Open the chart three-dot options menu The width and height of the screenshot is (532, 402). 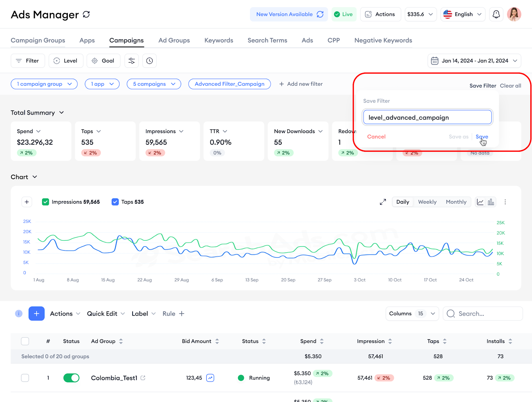pos(505,202)
